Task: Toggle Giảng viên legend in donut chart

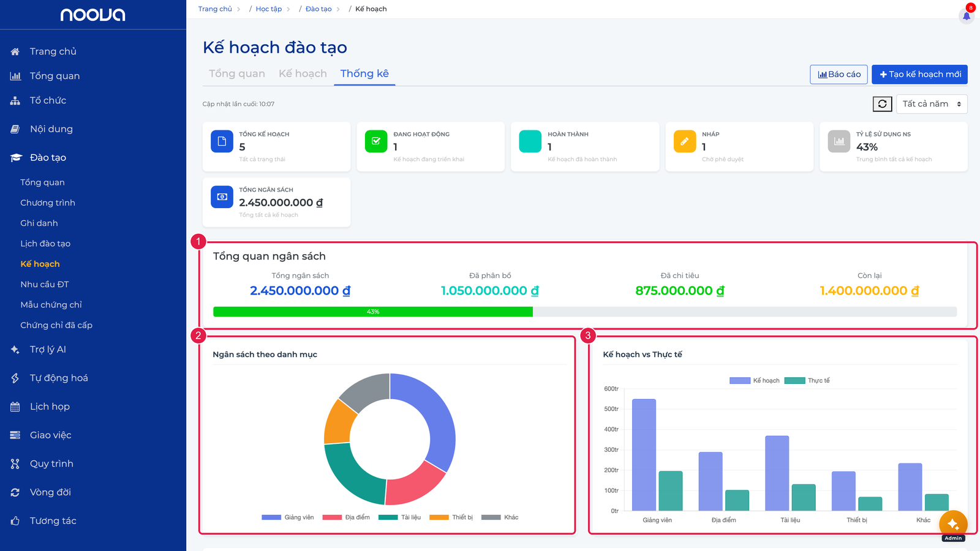Action: click(x=288, y=517)
